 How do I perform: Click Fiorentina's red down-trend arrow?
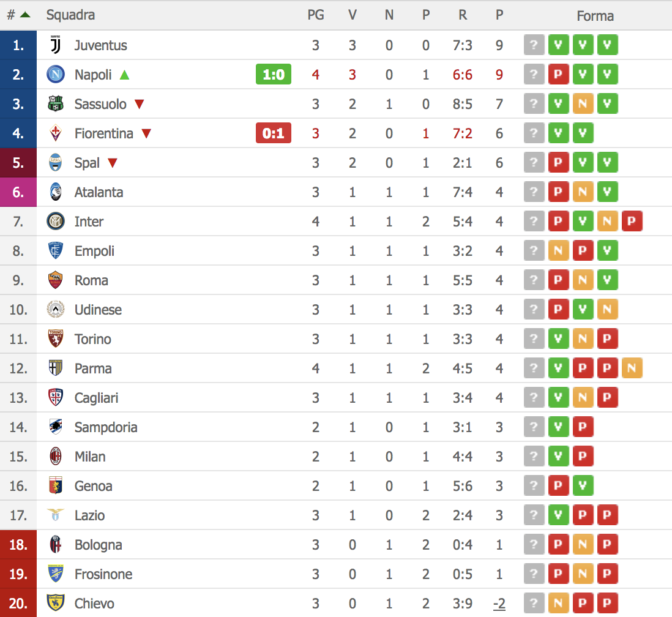[146, 134]
